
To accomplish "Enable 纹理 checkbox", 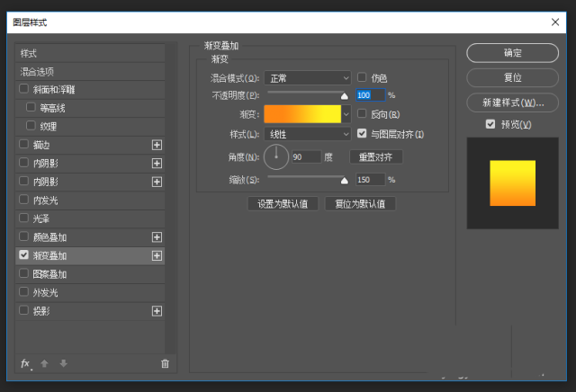I will pyautogui.click(x=31, y=126).
